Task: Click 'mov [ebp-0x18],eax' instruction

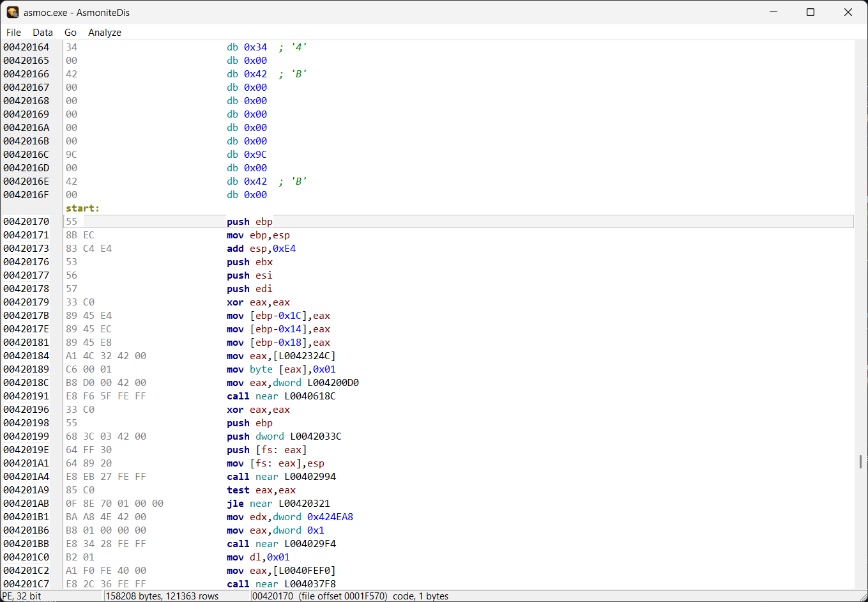Action: click(x=278, y=343)
